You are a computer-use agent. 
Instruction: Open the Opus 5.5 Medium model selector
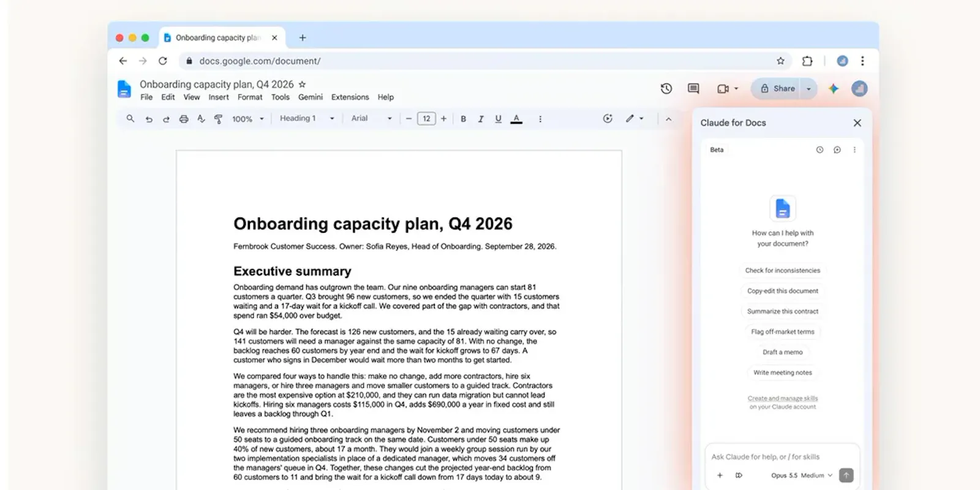[x=802, y=475]
